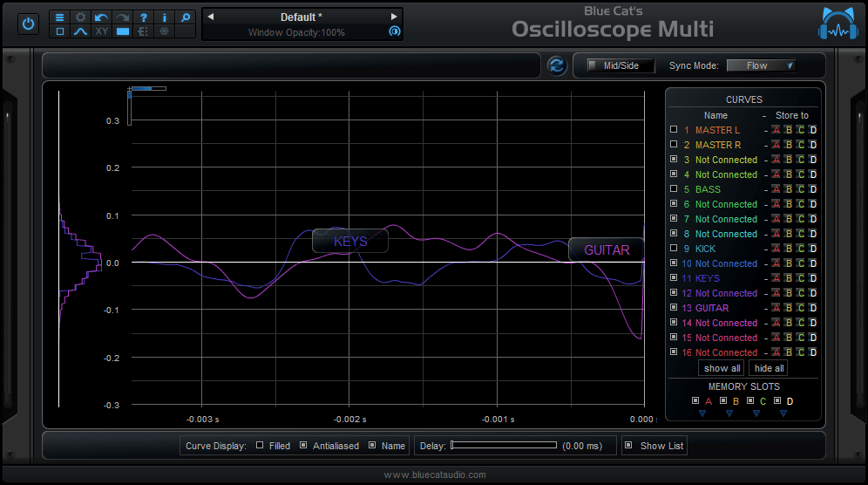Viewport: 868px width, 485px height.
Task: Click the filled blue rectangle toolbar icon
Action: 122,31
